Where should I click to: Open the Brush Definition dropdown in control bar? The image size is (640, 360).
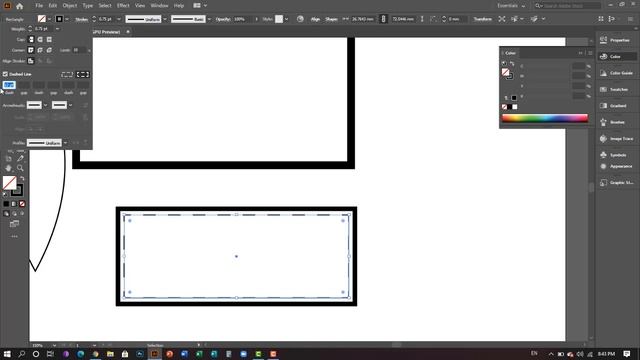pyautogui.click(x=209, y=19)
